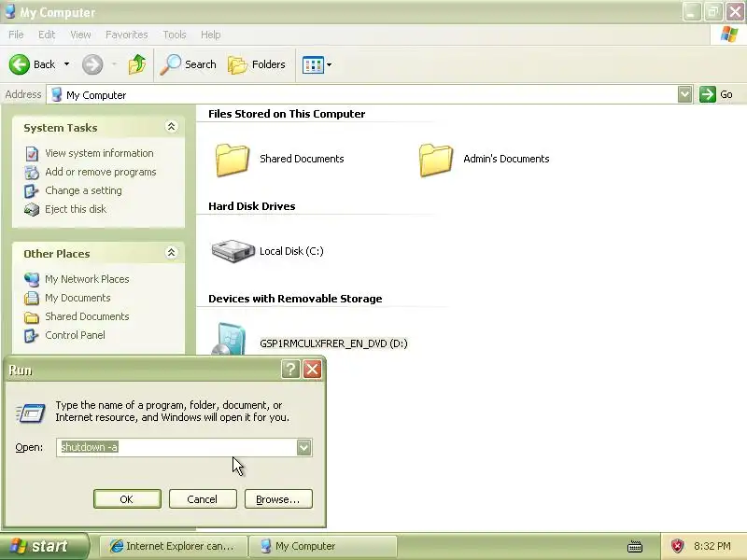The height and width of the screenshot is (560, 747).
Task: Click the GSP1RMCULXFRER_EN_DVD (D:) label
Action: click(333, 343)
